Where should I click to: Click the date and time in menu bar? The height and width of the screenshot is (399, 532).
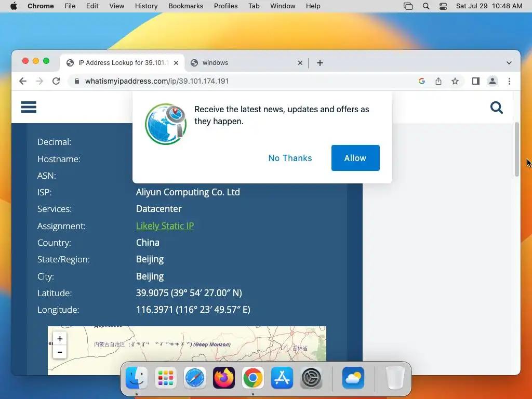point(489,6)
